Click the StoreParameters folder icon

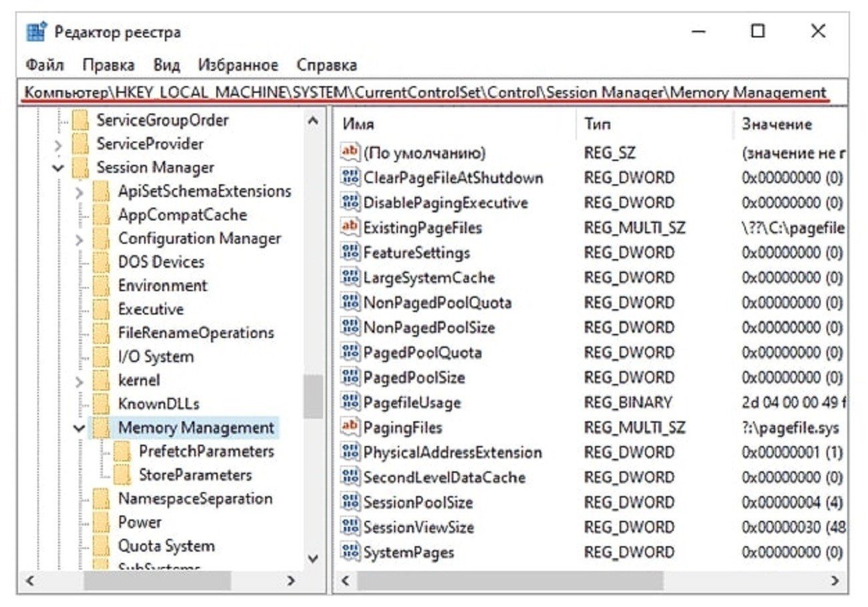[x=122, y=475]
